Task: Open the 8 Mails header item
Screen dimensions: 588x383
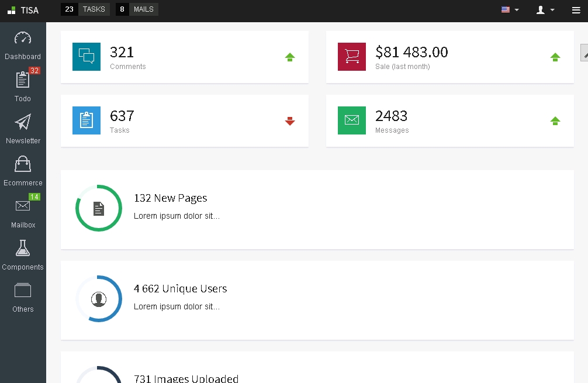Action: click(137, 9)
